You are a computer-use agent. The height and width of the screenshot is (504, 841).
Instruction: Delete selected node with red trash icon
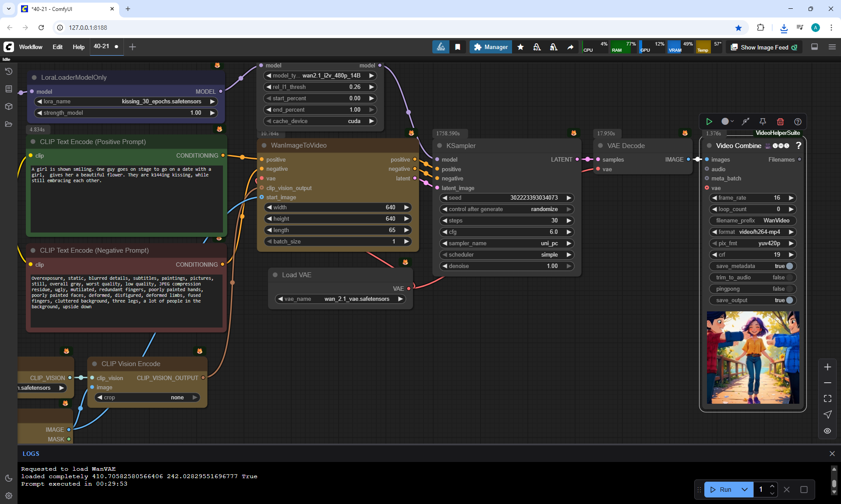[780, 122]
